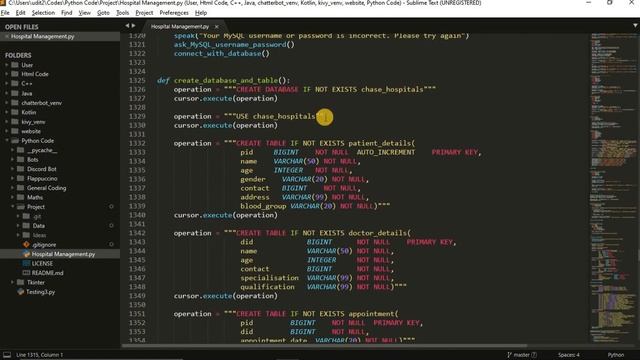The width and height of the screenshot is (640, 360).
Task: Expand the website folder
Action: tap(7, 131)
